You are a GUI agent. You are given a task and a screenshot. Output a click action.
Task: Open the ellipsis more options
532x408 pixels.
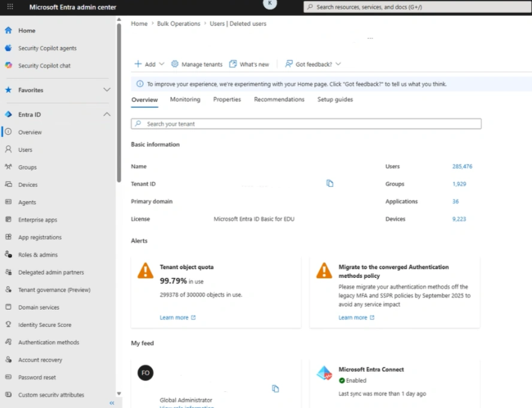click(370, 38)
